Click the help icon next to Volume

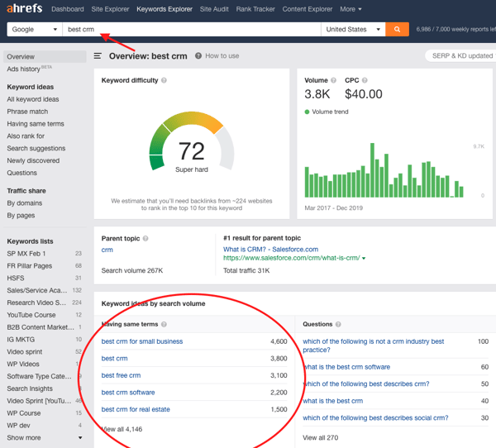(x=334, y=81)
